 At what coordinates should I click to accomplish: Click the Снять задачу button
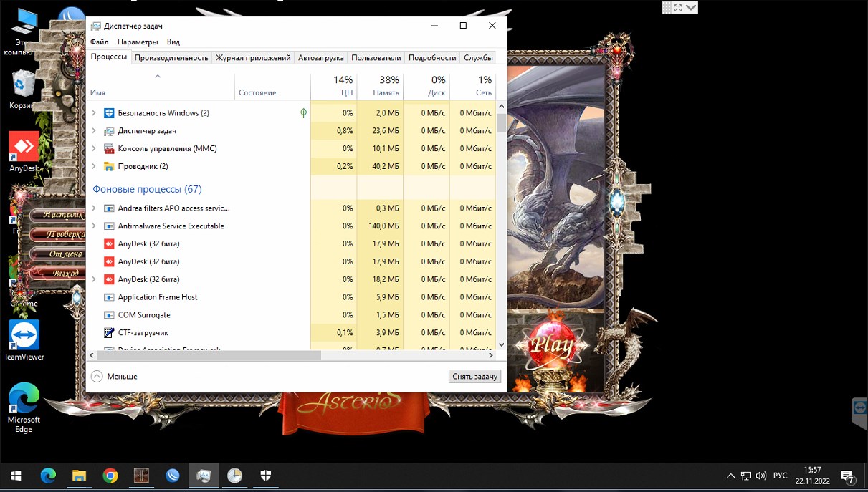point(474,376)
